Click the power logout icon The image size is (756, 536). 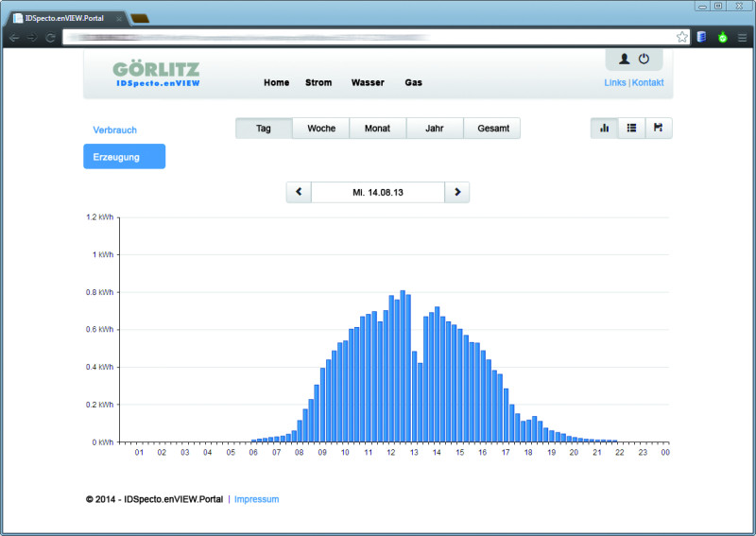(x=644, y=59)
